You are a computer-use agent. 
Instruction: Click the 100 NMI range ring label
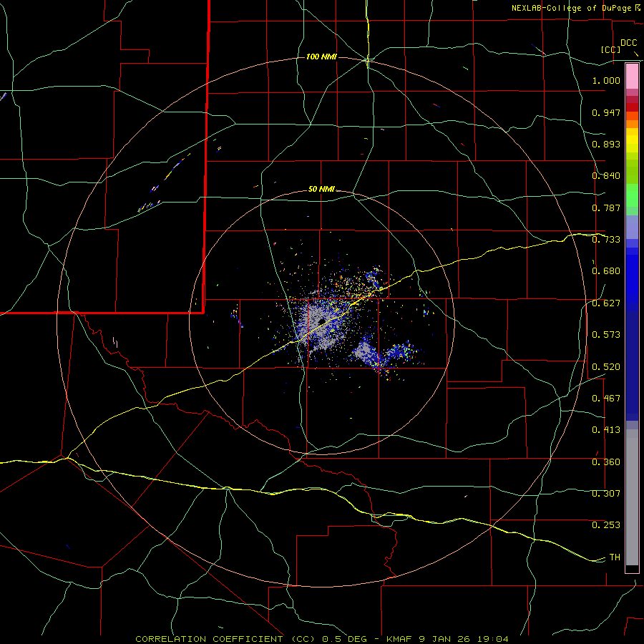pos(321,57)
